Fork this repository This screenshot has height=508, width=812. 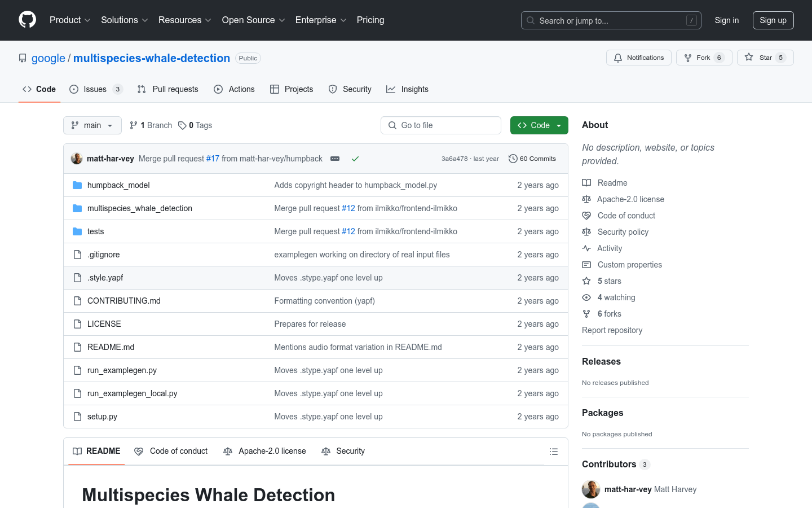[x=704, y=58]
